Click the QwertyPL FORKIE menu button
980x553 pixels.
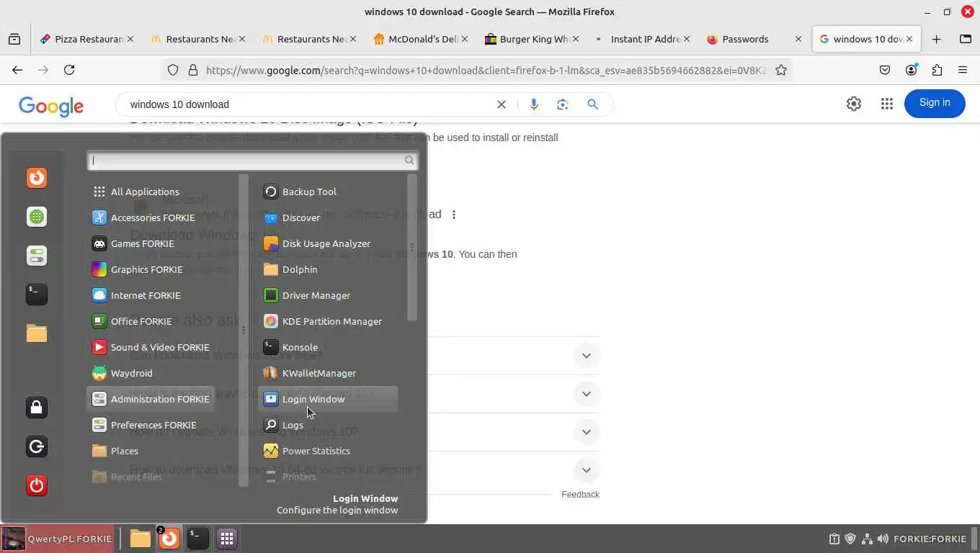(x=58, y=539)
